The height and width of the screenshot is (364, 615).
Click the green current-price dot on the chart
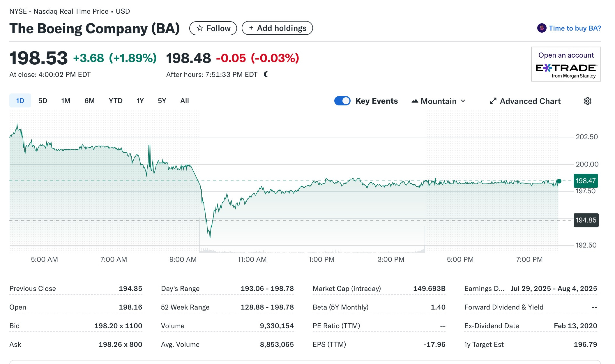559,181
